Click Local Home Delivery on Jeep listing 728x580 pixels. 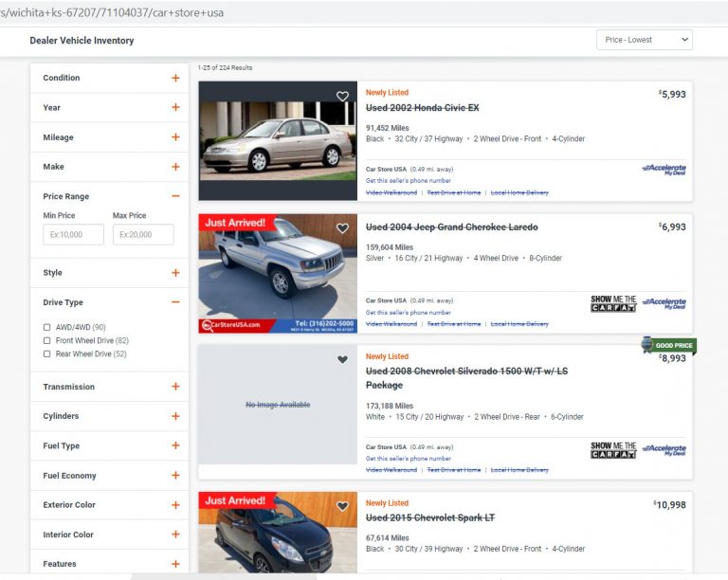519,324
